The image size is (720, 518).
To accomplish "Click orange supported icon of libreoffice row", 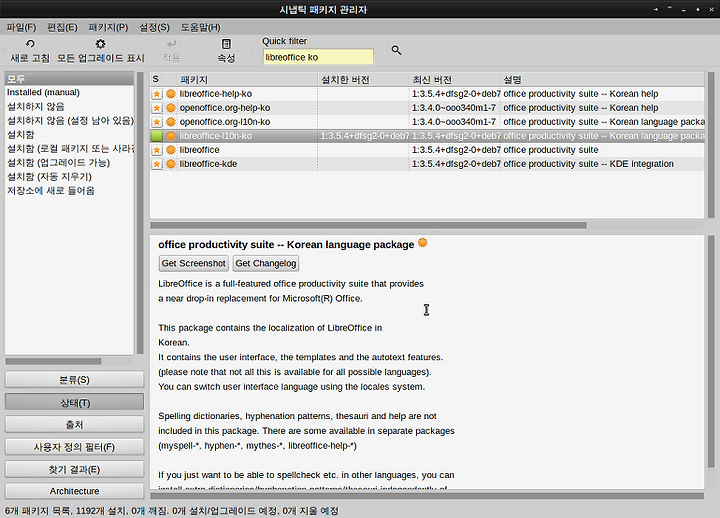I will [171, 150].
